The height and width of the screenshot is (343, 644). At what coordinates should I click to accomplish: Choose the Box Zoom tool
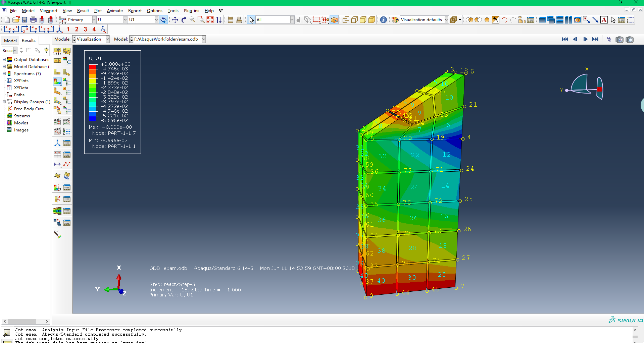[x=201, y=20]
